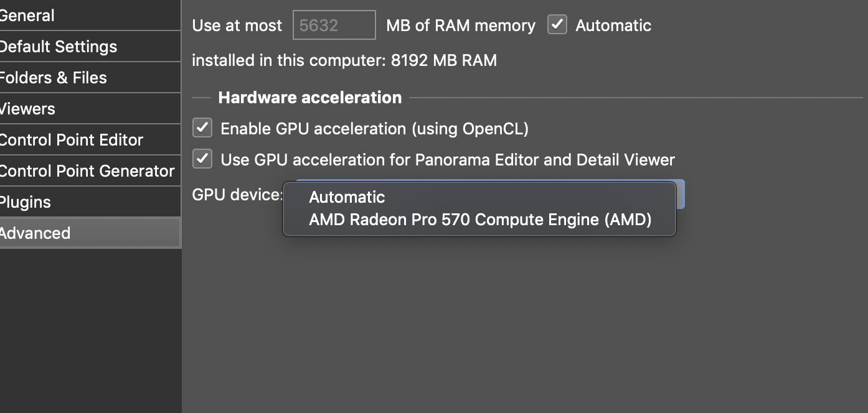
Task: Click the GPU device label
Action: (237, 195)
